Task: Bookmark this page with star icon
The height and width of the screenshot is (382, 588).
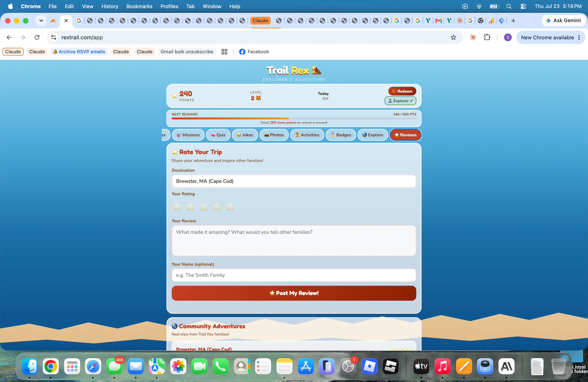Action: coord(453,37)
